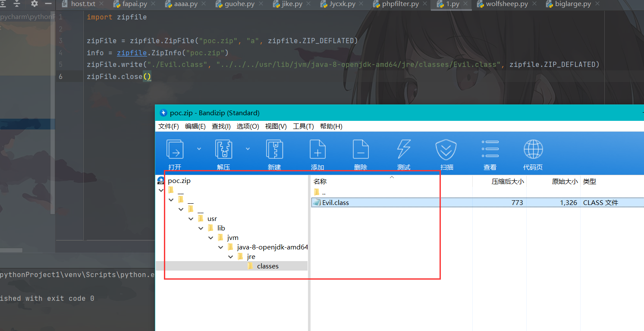This screenshot has width=644, height=331.
Task: Hide the PyCharm project tool window
Action: 48,3
